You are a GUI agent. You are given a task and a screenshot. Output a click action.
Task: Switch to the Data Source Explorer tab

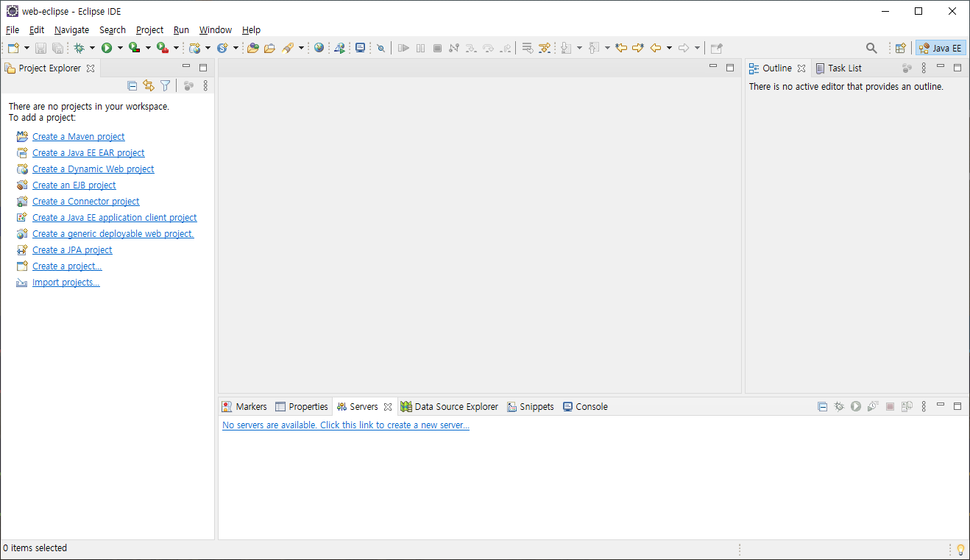pos(449,406)
